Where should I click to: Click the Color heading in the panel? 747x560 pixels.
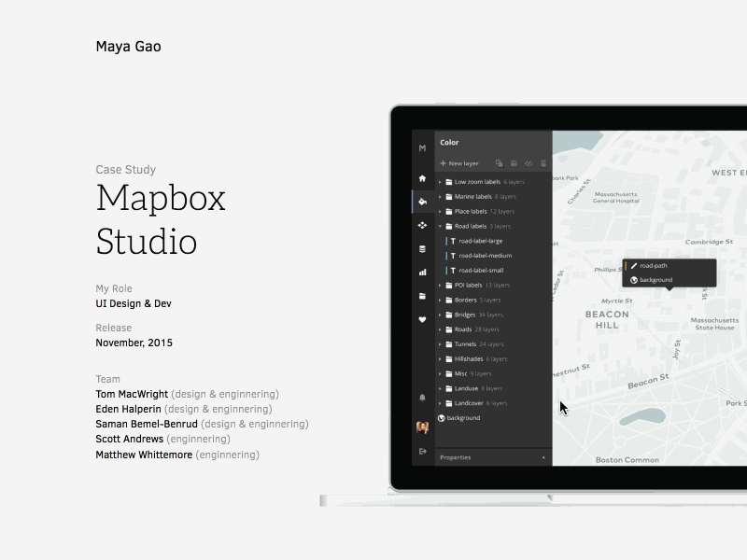pos(449,140)
